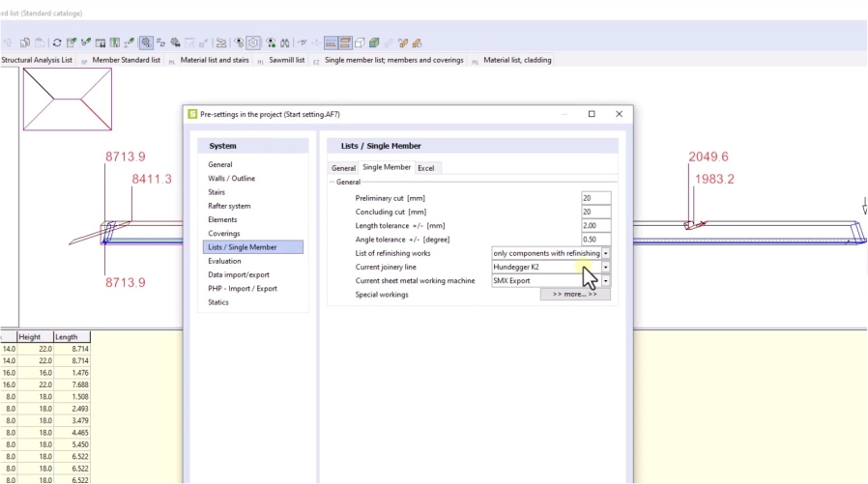Select Rafter system in System list
Viewport: 868px width, 484px height.
[x=229, y=206]
